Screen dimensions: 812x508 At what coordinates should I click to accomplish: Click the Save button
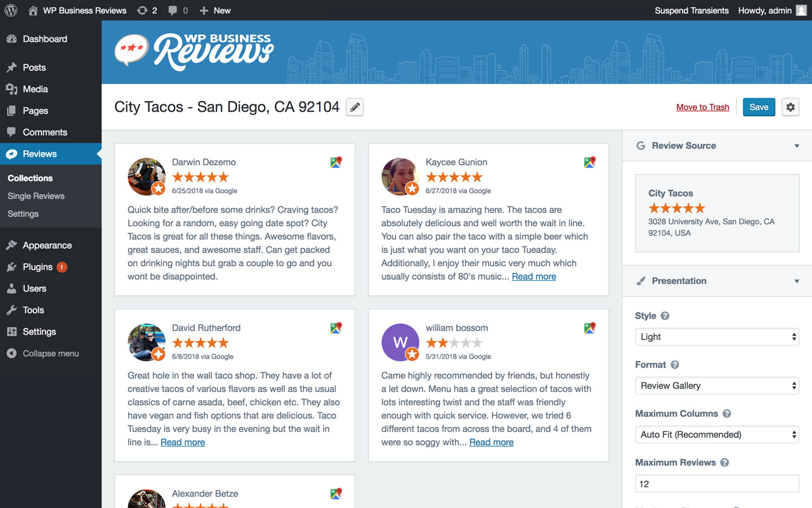pos(759,107)
